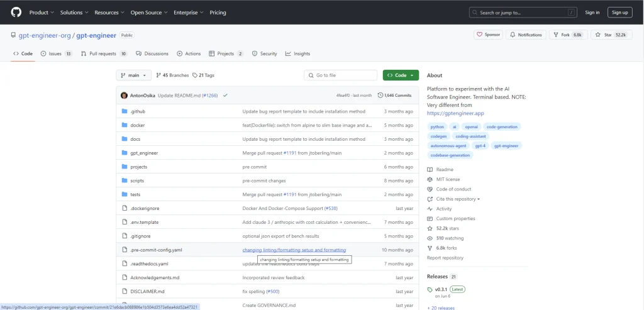644x310 pixels.
Task: Click the gpt_engineer folder icon
Action: click(125, 153)
